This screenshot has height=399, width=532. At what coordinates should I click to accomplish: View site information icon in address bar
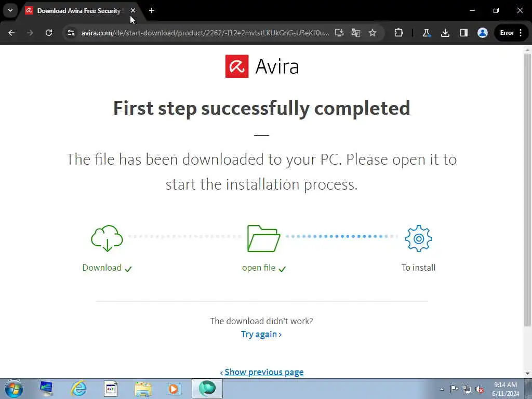[x=71, y=33]
